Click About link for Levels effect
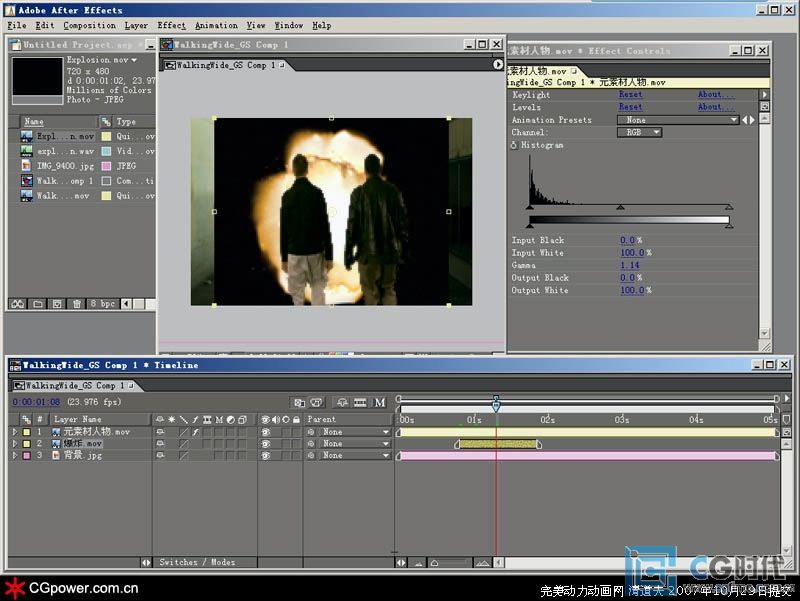Screen dimensions: 800x601 tap(710, 107)
